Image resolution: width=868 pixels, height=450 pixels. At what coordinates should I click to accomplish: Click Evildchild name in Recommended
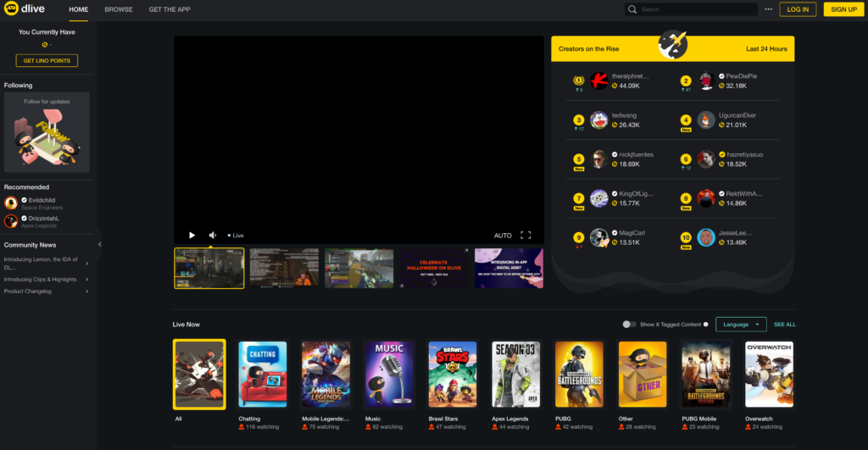(x=42, y=200)
